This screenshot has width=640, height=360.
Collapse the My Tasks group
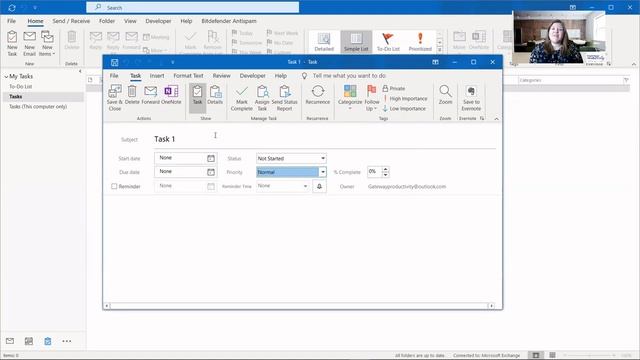tap(6, 76)
